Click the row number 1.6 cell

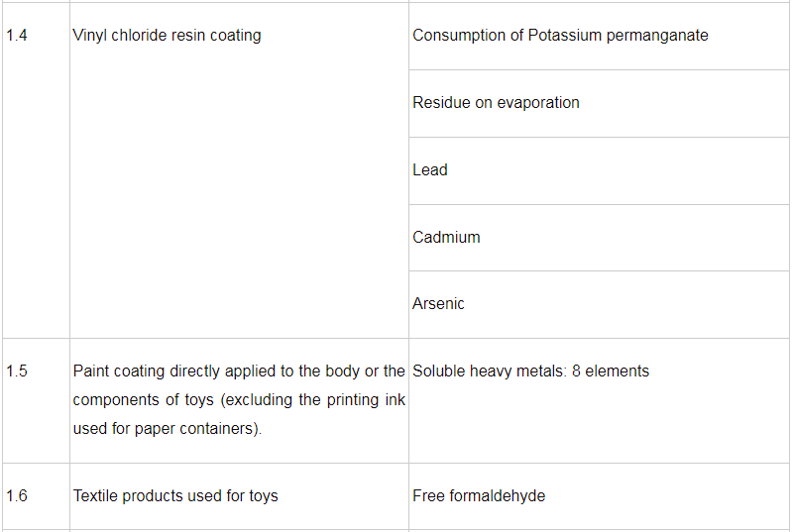pyautogui.click(x=17, y=495)
